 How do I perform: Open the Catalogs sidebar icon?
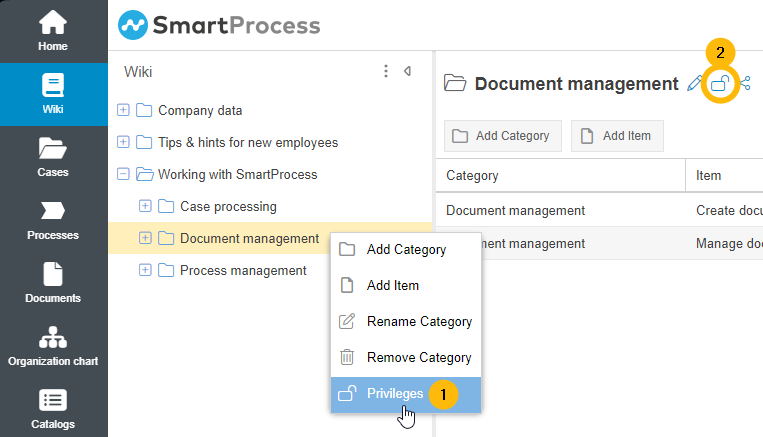[53, 408]
